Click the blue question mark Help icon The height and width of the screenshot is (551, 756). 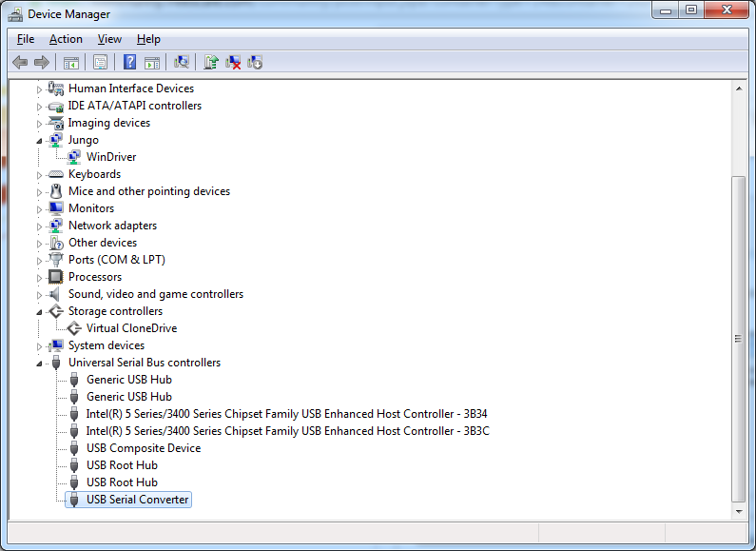coord(129,62)
